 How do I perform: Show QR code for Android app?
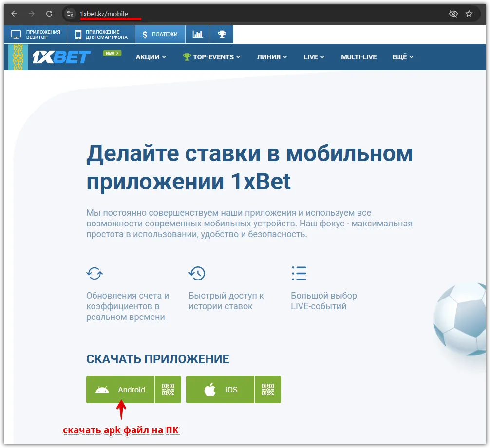[168, 390]
